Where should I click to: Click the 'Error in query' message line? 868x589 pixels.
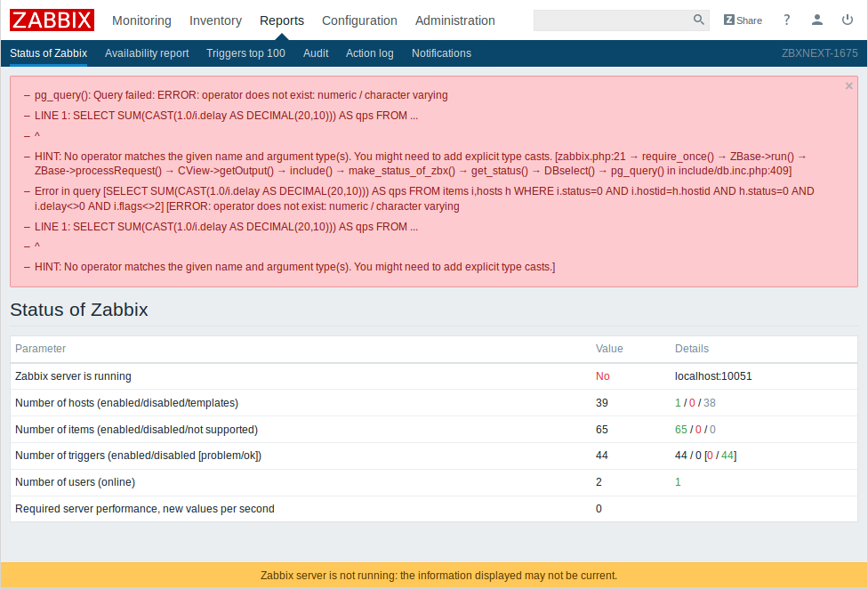[424, 198]
